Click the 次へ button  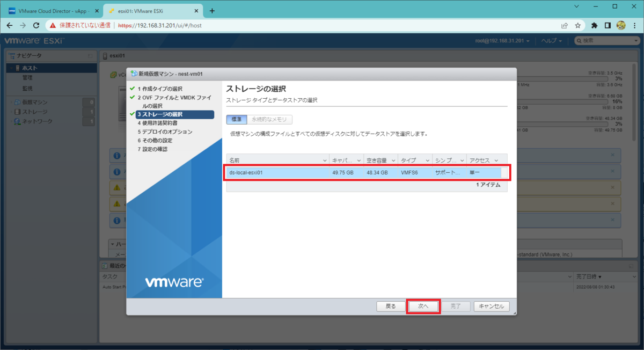pyautogui.click(x=423, y=307)
